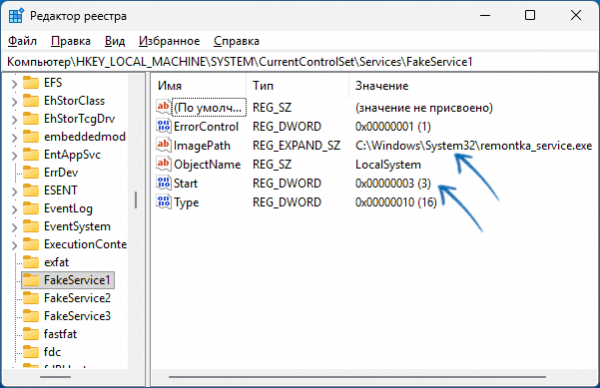
Task: Click the binary icon next to Start
Action: coord(163,183)
